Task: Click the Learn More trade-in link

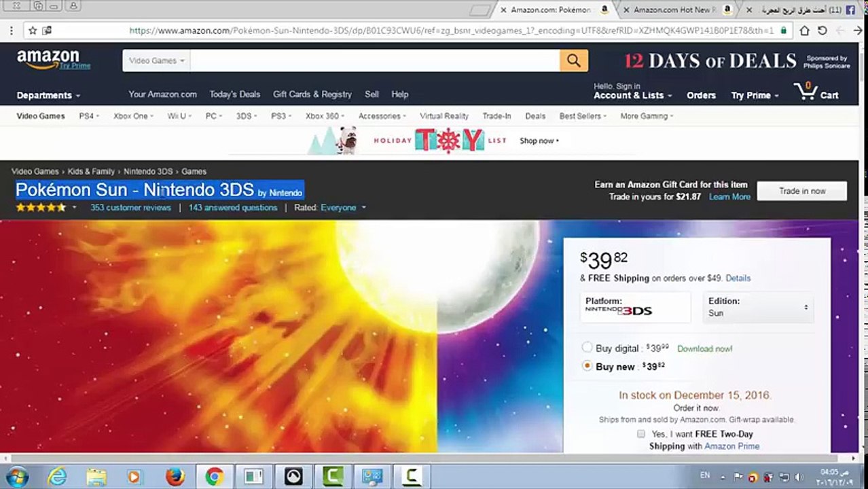Action: click(x=729, y=197)
